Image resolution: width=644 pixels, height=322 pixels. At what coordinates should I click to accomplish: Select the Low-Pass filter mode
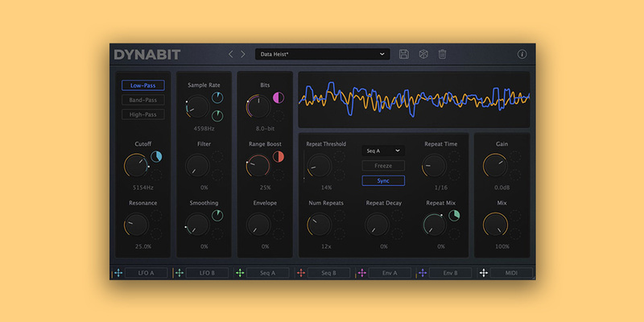(x=143, y=85)
